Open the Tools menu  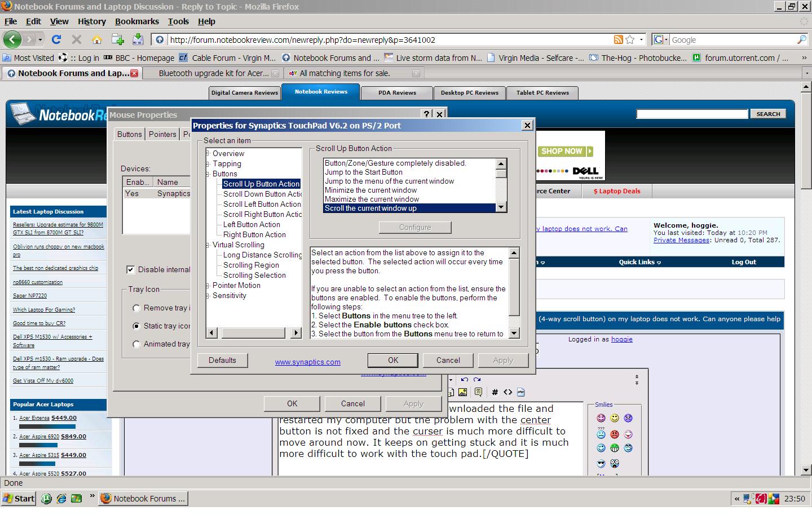178,21
